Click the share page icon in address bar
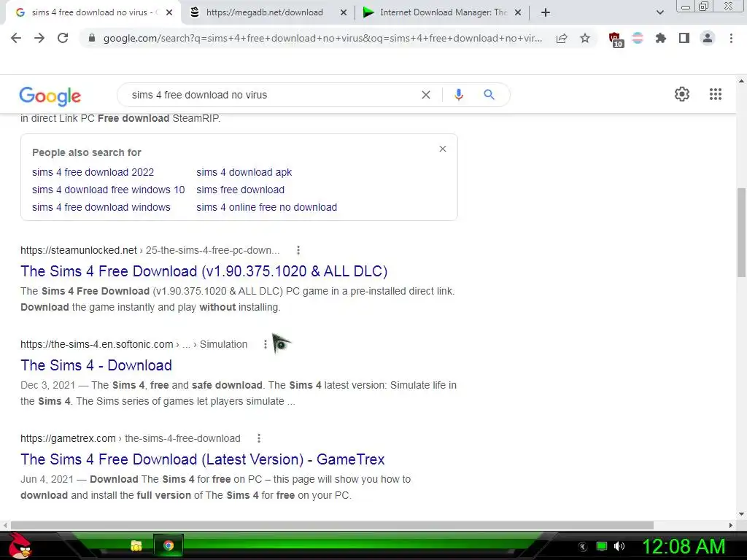747x560 pixels. point(562,38)
